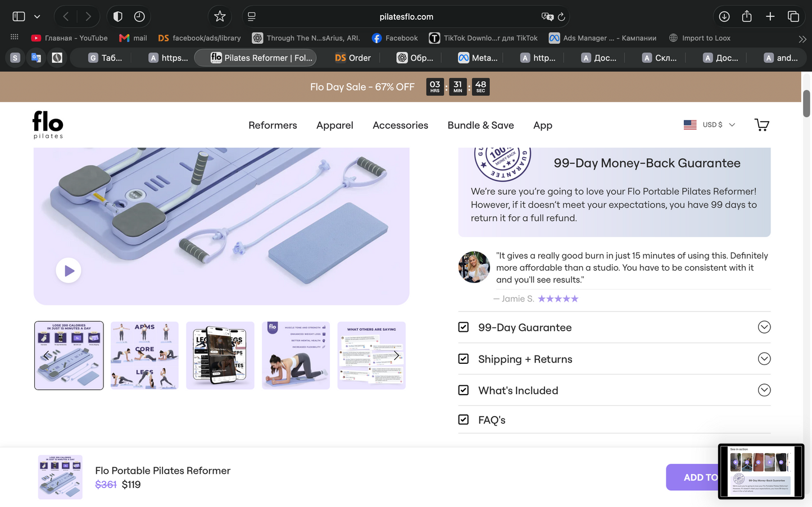Expand the Shipping + Returns chevron

pos(764,359)
